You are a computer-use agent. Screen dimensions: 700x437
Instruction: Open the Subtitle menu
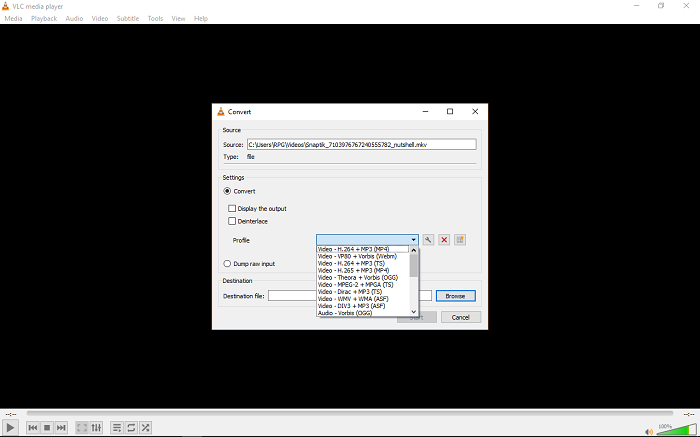click(128, 18)
